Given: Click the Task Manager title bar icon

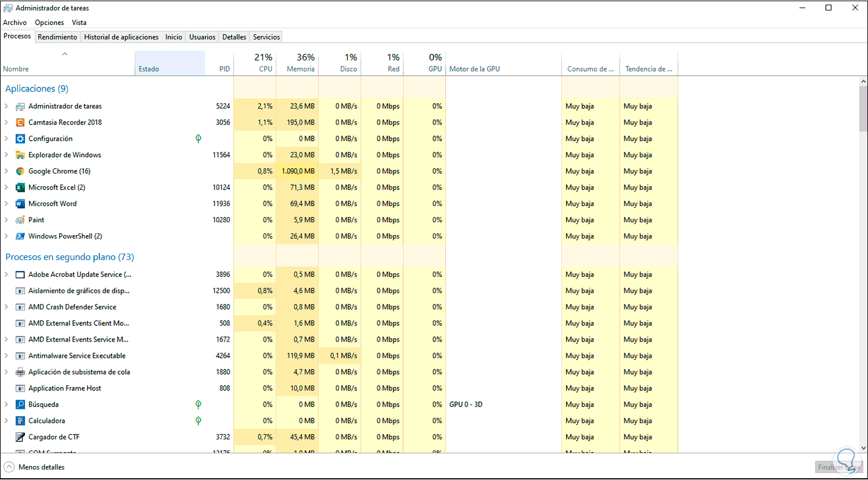Looking at the screenshot, I should (8, 8).
